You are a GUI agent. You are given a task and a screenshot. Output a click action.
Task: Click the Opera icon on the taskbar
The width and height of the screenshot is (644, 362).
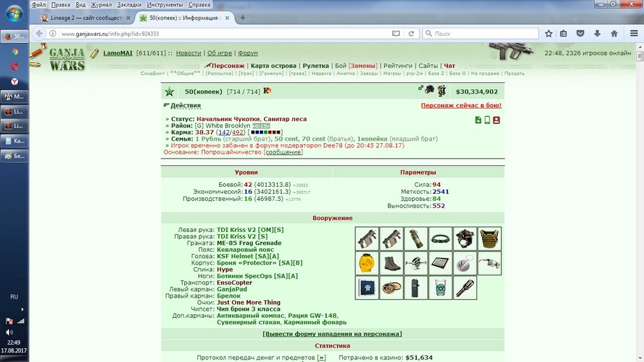(15, 66)
